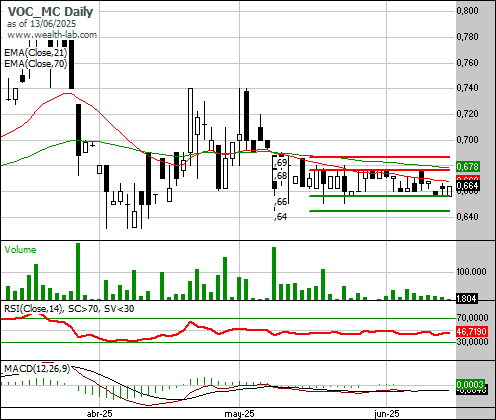Click the 1.804 volume value tag
Viewport: 496px width, 420px height.
[x=467, y=299]
